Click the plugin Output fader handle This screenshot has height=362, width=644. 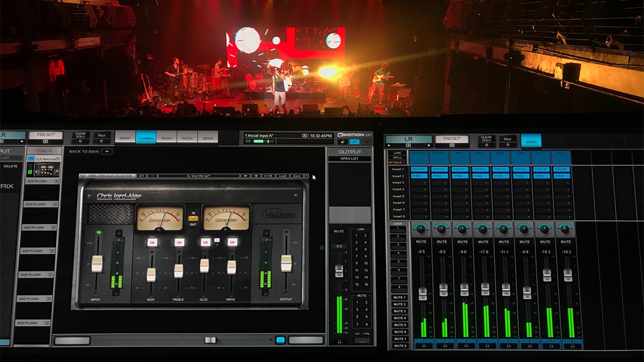click(x=286, y=263)
